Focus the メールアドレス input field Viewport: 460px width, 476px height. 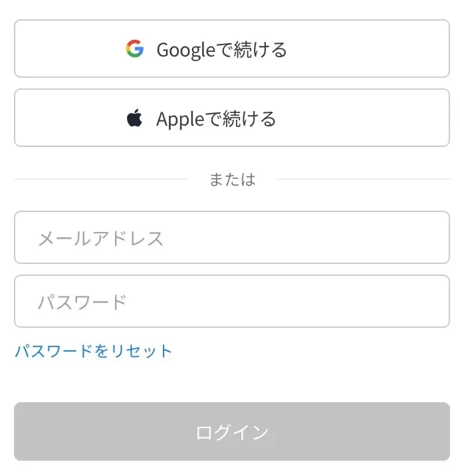(x=231, y=237)
